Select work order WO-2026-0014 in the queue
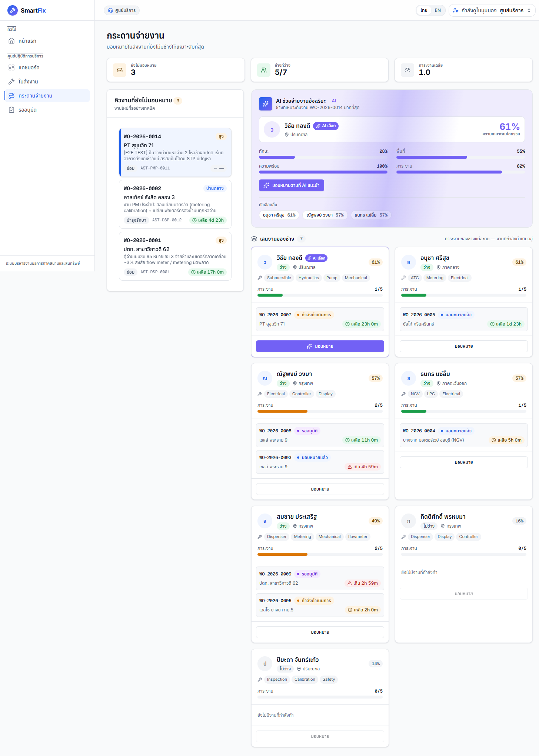539x756 pixels. (x=175, y=152)
